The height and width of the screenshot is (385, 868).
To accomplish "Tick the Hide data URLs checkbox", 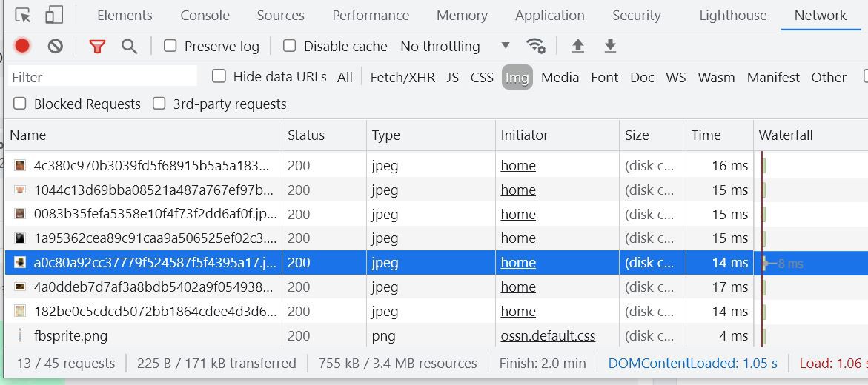I will coord(219,76).
